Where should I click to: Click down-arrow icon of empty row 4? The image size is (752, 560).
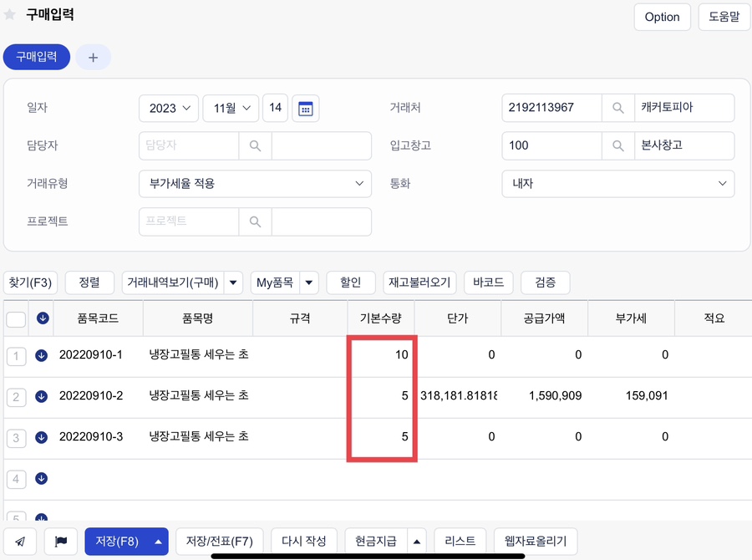click(x=41, y=478)
